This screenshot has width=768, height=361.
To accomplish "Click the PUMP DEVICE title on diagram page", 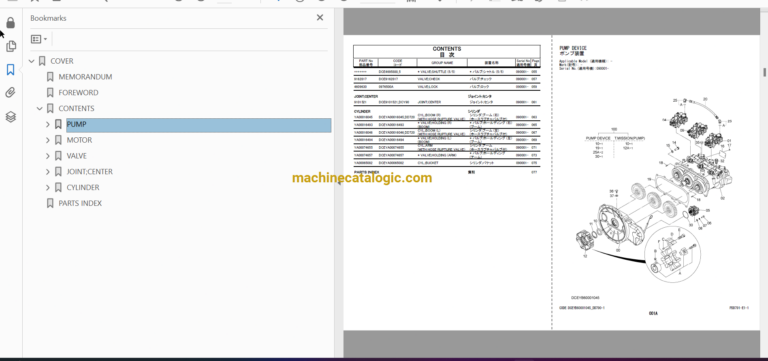I will click(x=573, y=48).
